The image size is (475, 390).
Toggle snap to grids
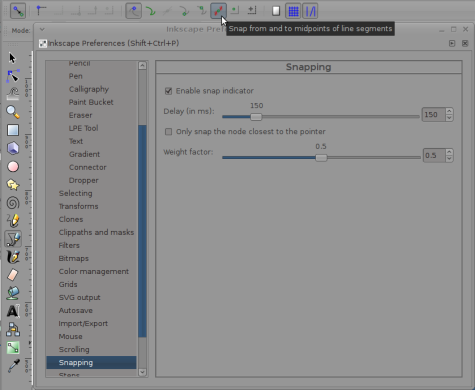(x=293, y=11)
